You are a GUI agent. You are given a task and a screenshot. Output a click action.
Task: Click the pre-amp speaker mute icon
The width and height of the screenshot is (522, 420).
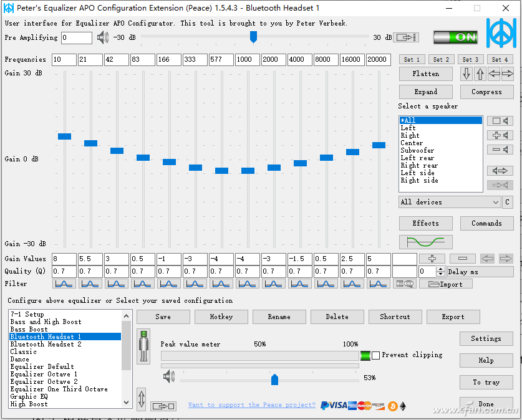point(103,37)
